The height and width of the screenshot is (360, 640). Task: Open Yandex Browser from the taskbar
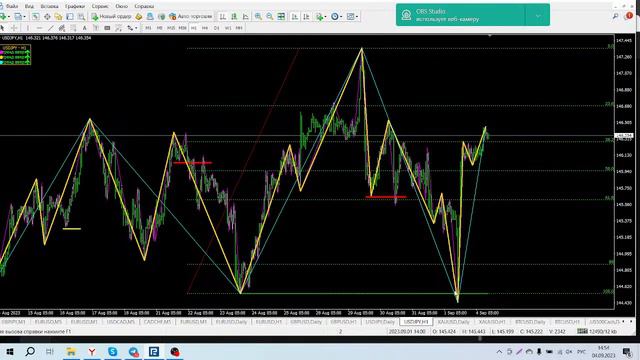pyautogui.click(x=92, y=351)
